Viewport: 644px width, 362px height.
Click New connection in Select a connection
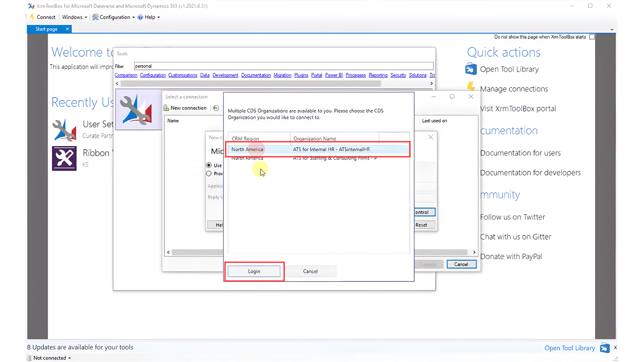[x=185, y=108]
